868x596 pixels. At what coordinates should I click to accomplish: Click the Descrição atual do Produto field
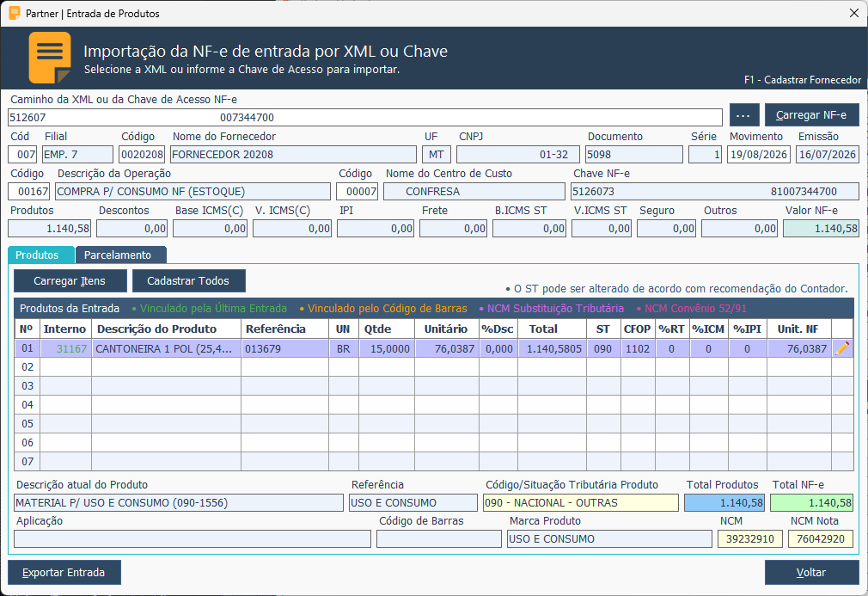point(178,503)
